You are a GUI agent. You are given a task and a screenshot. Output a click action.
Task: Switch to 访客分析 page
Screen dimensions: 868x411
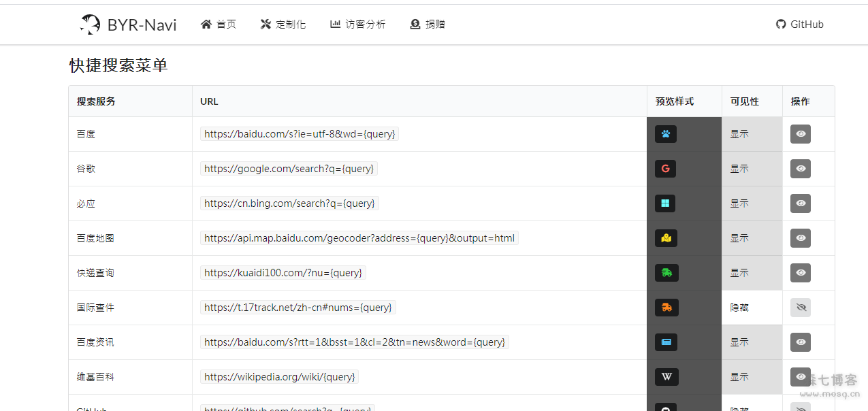coord(358,24)
